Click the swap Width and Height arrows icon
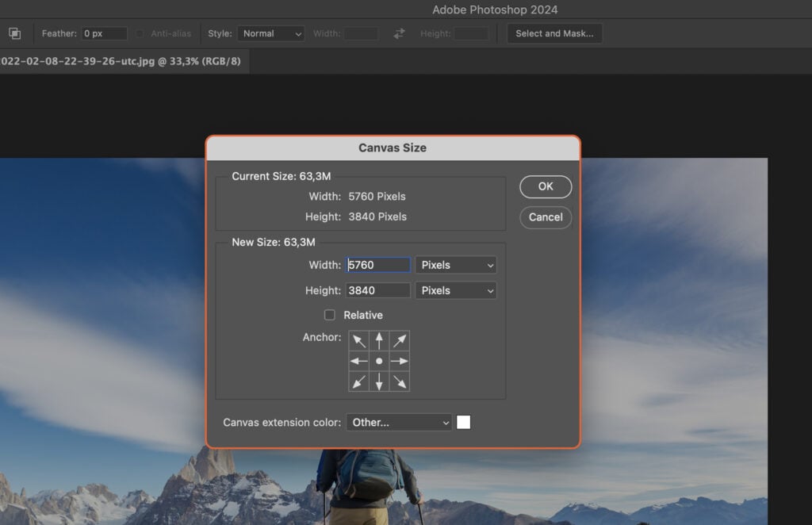Viewport: 812px width, 525px height. (x=398, y=33)
